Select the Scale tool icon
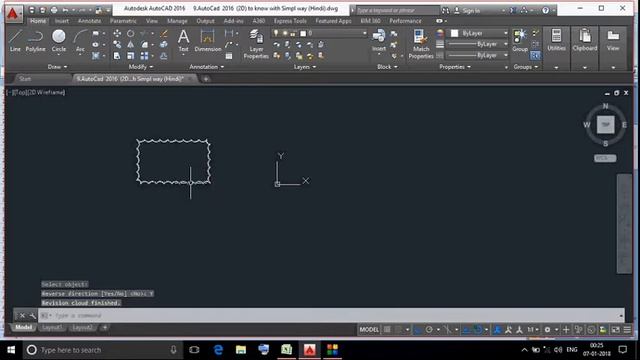The height and width of the screenshot is (360, 640). [131, 56]
